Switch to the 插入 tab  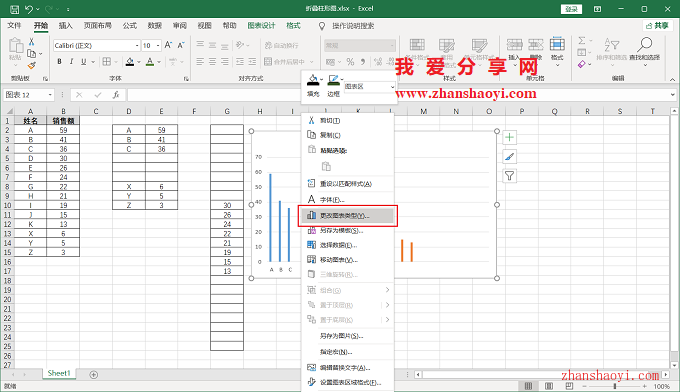[65, 26]
